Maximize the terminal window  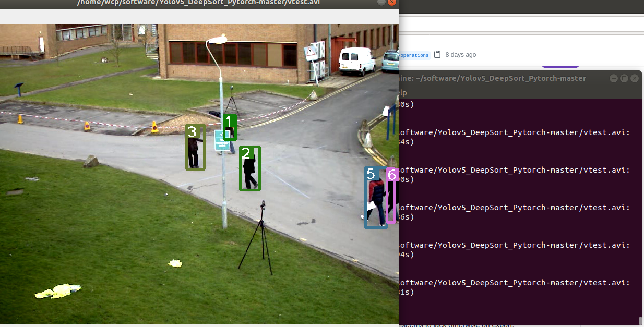pos(624,78)
